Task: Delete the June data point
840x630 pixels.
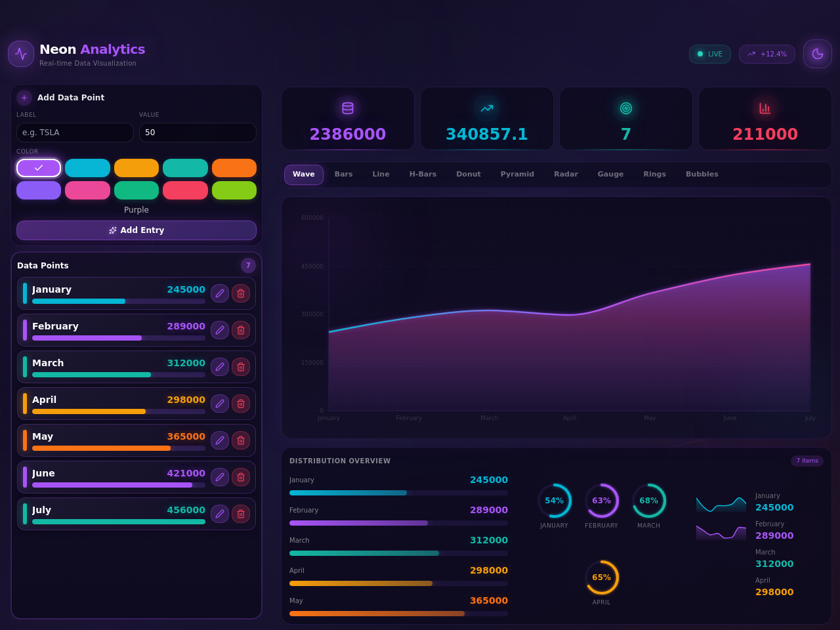Action: point(241,477)
